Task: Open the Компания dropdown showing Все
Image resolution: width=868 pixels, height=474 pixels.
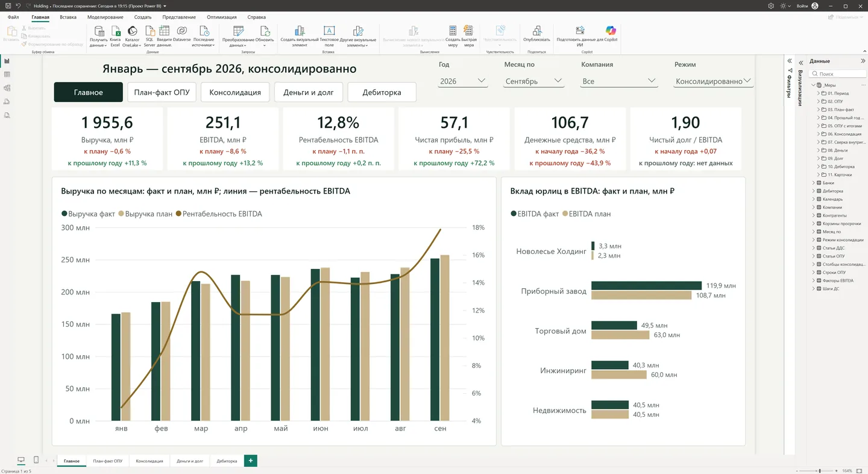Action: point(619,81)
